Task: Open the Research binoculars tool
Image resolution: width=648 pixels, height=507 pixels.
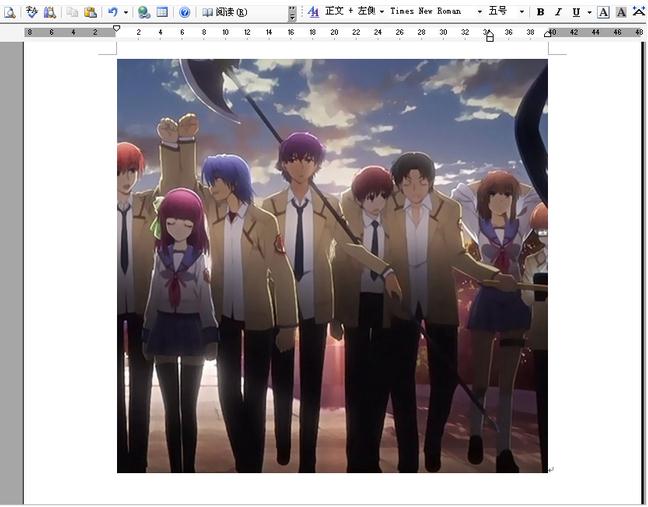Action: [x=50, y=12]
